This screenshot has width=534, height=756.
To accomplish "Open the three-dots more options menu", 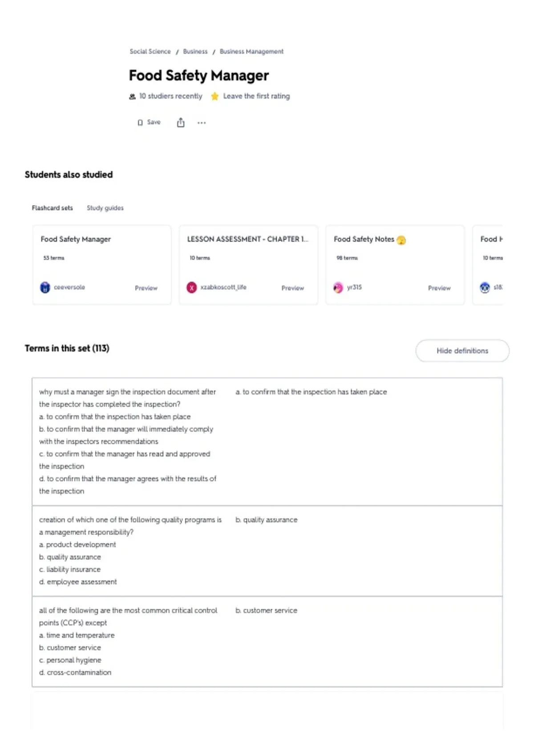I will point(202,123).
